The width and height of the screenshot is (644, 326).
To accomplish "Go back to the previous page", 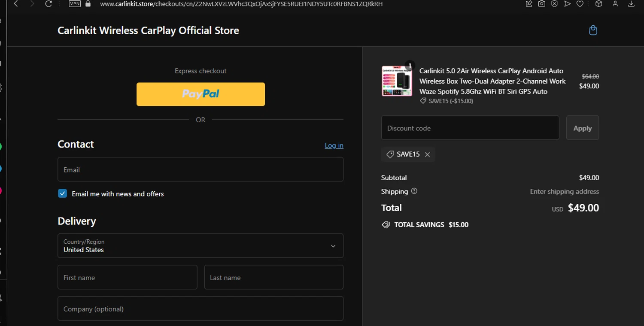I will pyautogui.click(x=16, y=4).
